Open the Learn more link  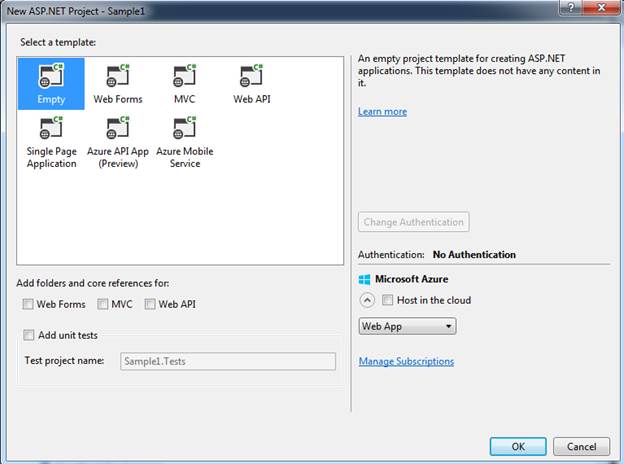point(382,112)
